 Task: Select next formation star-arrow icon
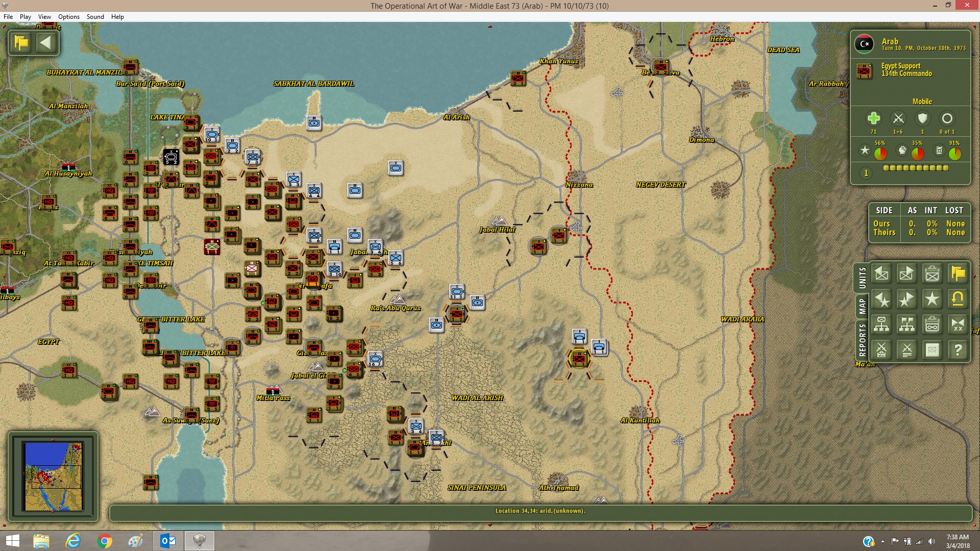(x=907, y=299)
